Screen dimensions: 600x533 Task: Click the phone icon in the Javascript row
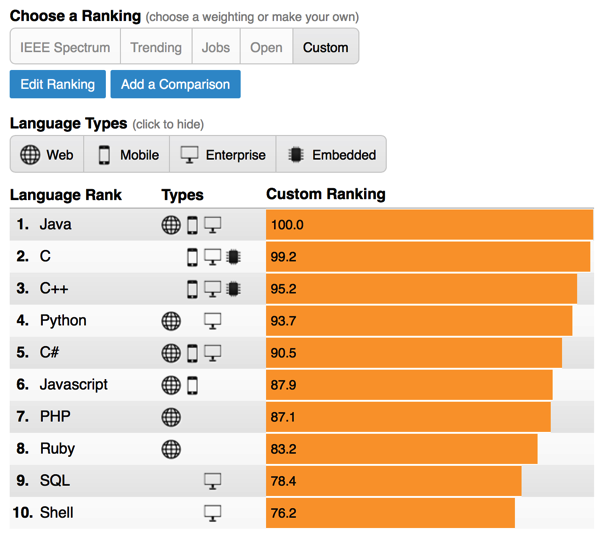[x=192, y=385]
